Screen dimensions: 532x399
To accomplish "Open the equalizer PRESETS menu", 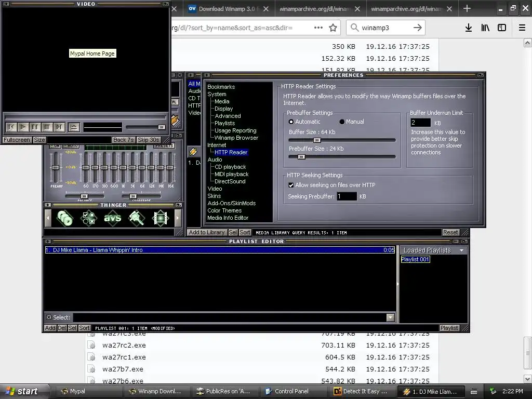I will point(165,146).
